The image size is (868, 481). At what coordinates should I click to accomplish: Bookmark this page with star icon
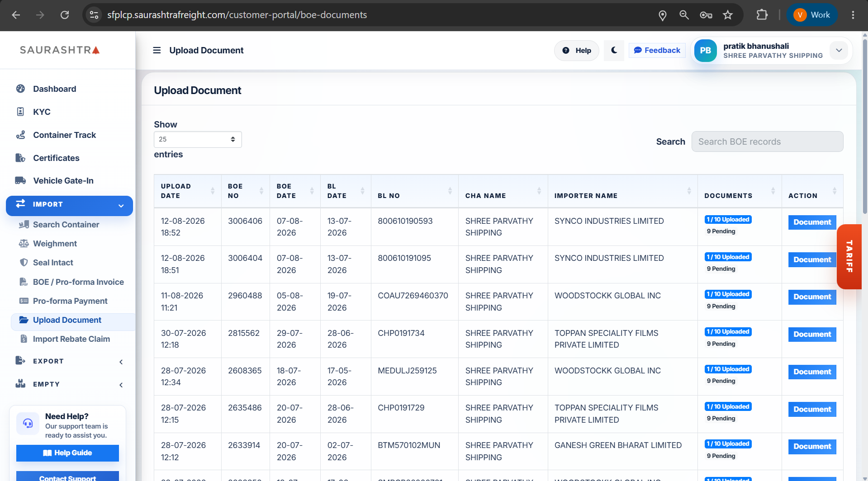[x=728, y=15]
